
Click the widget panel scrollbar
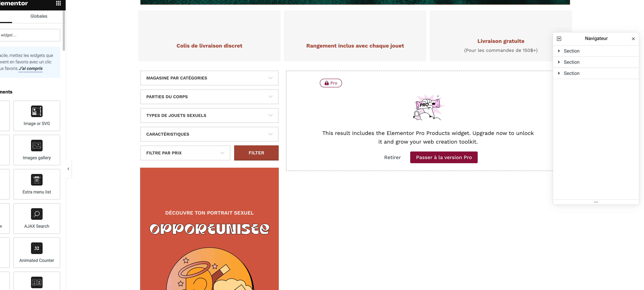pos(64,30)
